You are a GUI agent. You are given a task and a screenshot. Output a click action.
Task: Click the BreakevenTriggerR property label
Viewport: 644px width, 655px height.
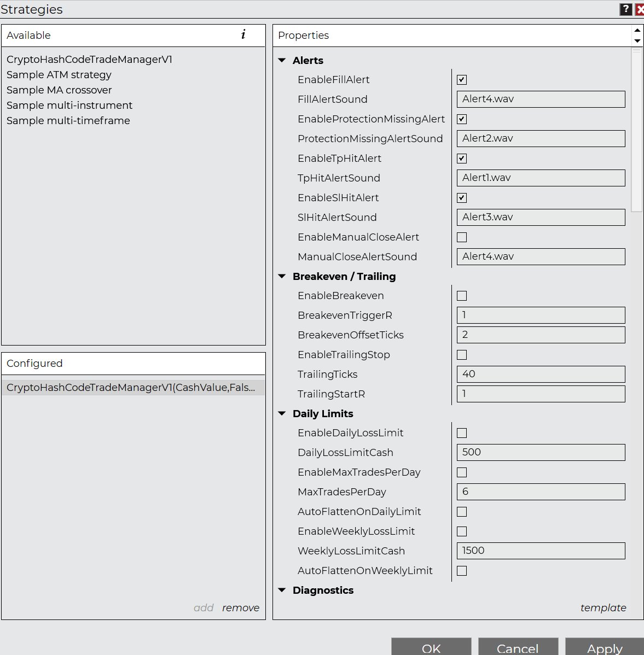345,315
